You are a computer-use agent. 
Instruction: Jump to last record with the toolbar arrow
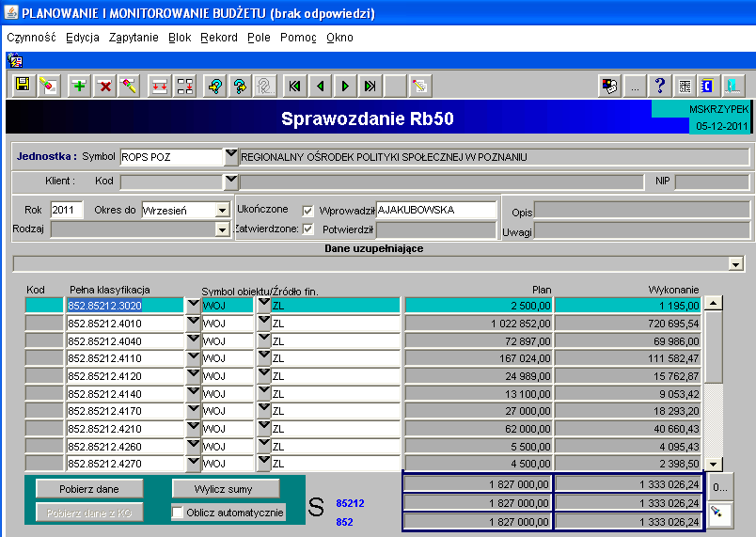click(x=370, y=86)
